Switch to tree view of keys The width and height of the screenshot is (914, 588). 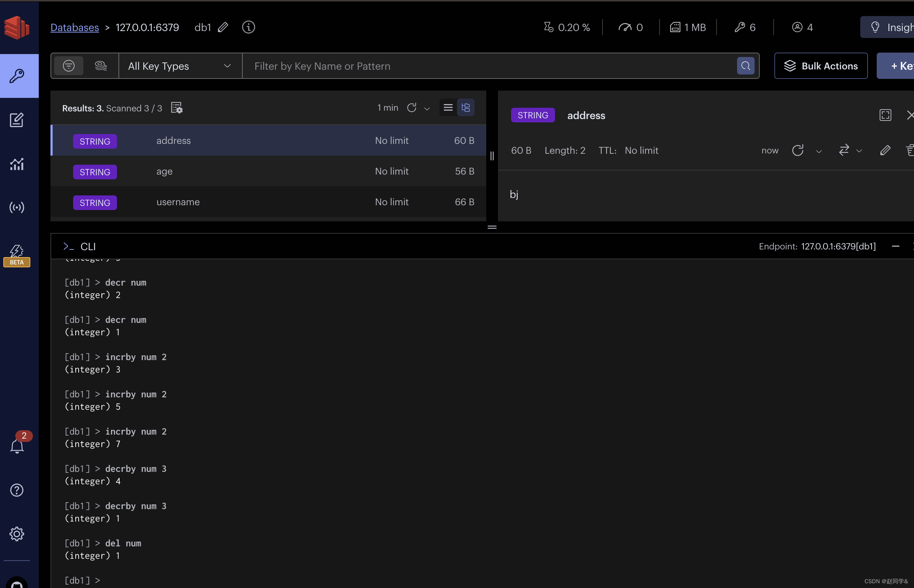465,108
